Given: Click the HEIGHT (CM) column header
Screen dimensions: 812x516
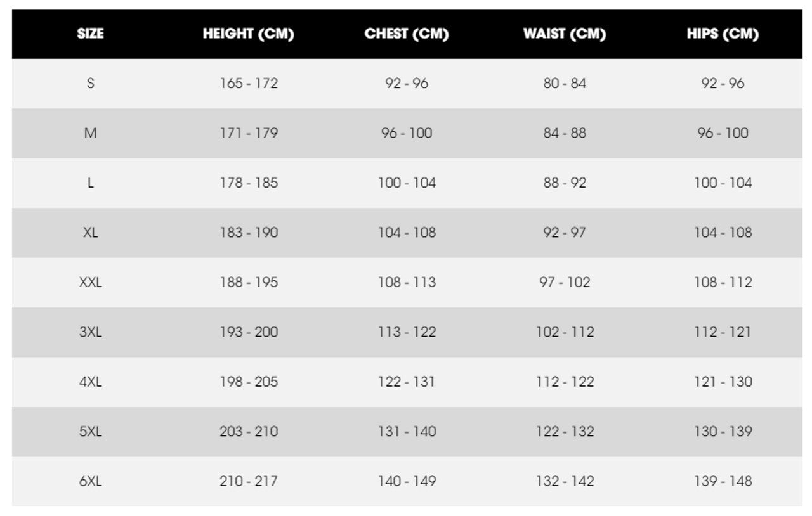Looking at the screenshot, I should coord(248,34).
